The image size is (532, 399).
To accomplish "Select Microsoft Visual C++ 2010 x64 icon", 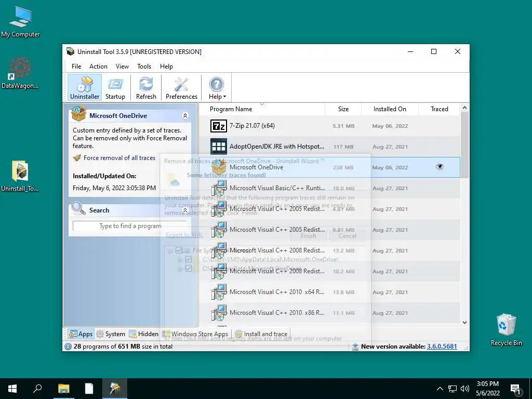I will click(219, 292).
